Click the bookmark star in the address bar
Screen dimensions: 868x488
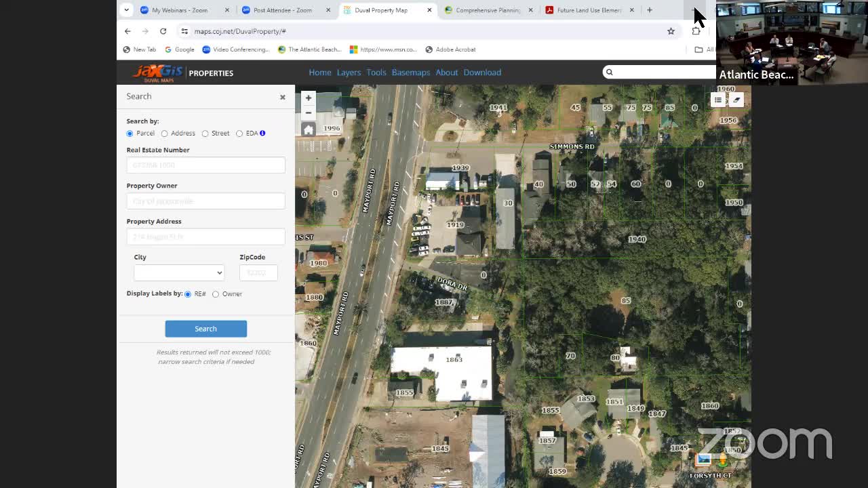click(671, 31)
